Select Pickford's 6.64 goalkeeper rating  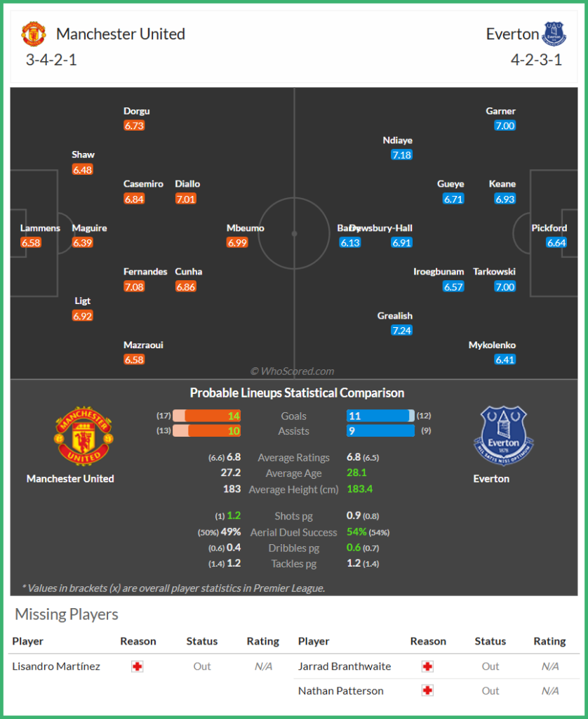pyautogui.click(x=556, y=243)
